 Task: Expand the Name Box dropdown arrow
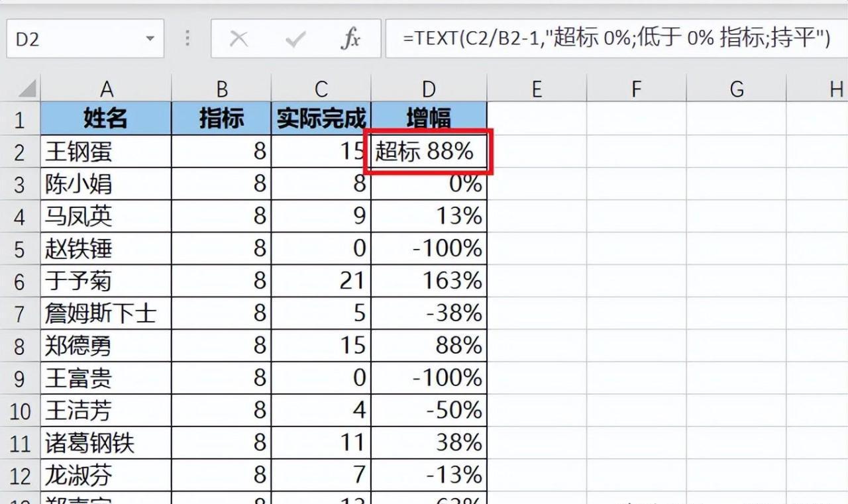(150, 39)
